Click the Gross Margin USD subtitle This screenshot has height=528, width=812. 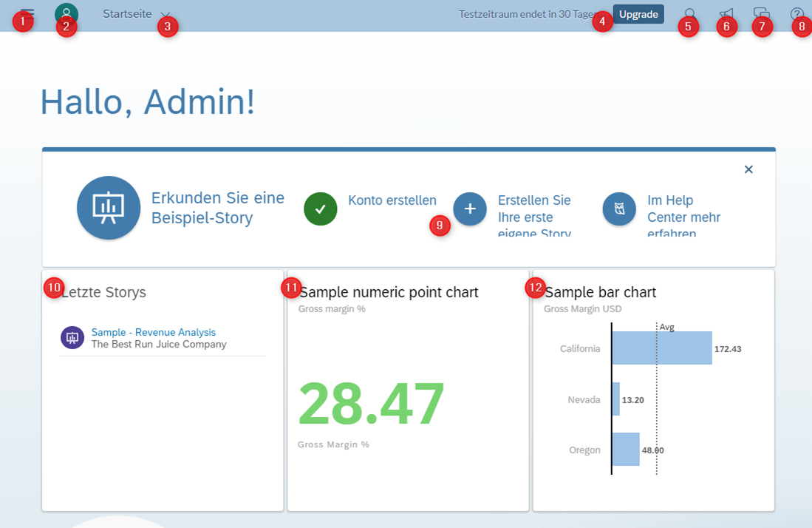[x=583, y=309]
